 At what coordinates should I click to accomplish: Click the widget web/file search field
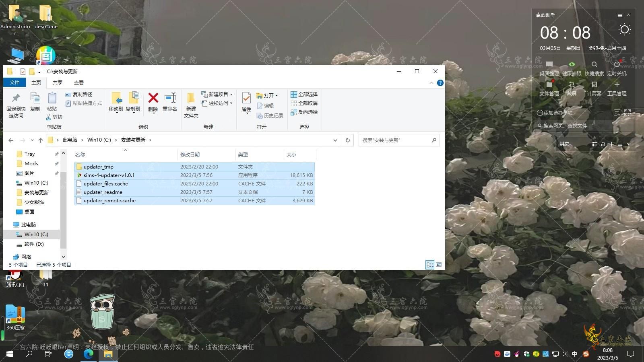pos(584,126)
